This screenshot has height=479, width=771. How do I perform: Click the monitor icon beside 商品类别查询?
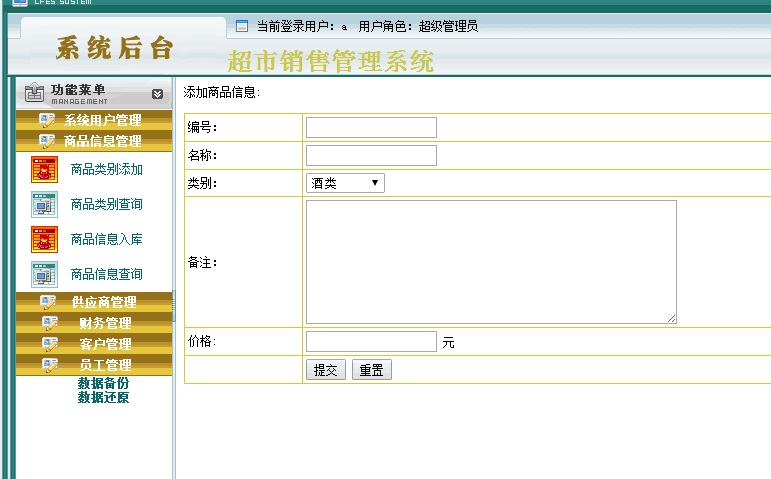[x=44, y=205]
